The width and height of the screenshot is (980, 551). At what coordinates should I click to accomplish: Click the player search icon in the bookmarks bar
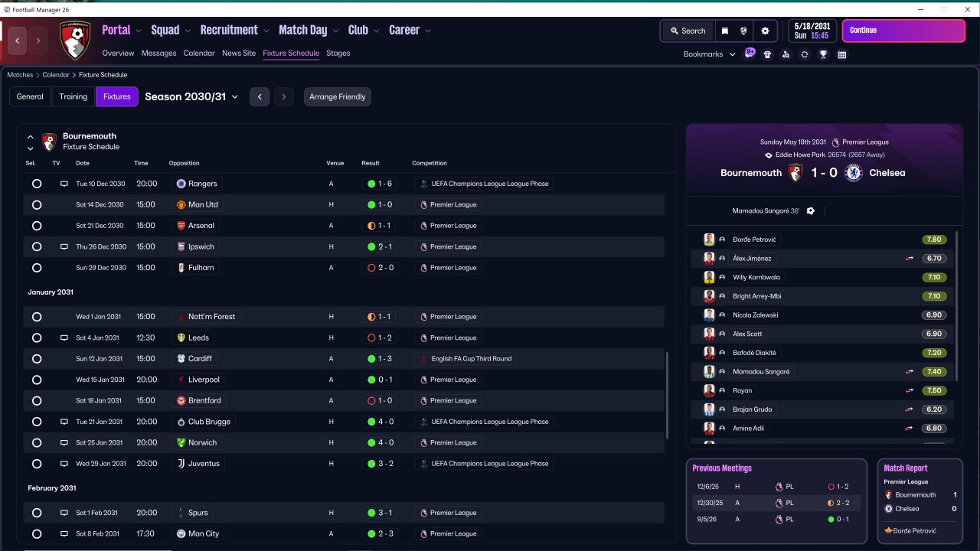pos(786,54)
